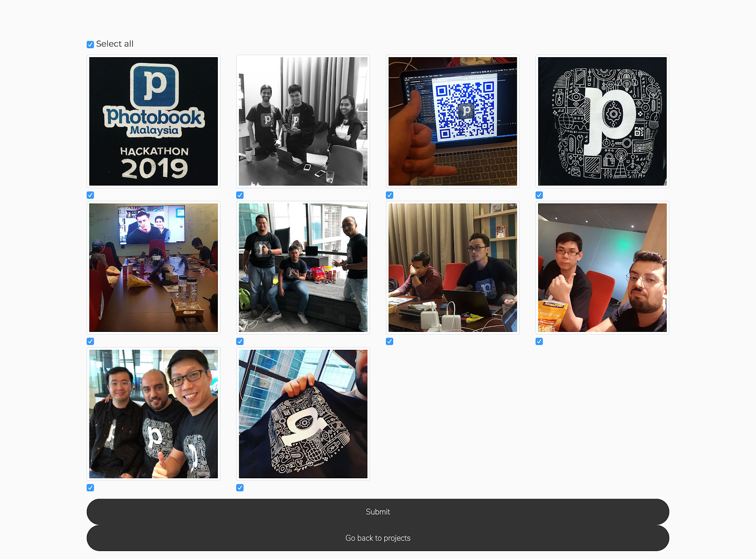Uncheck the box under the three men with snacks photo
This screenshot has width=756, height=559.
(240, 341)
